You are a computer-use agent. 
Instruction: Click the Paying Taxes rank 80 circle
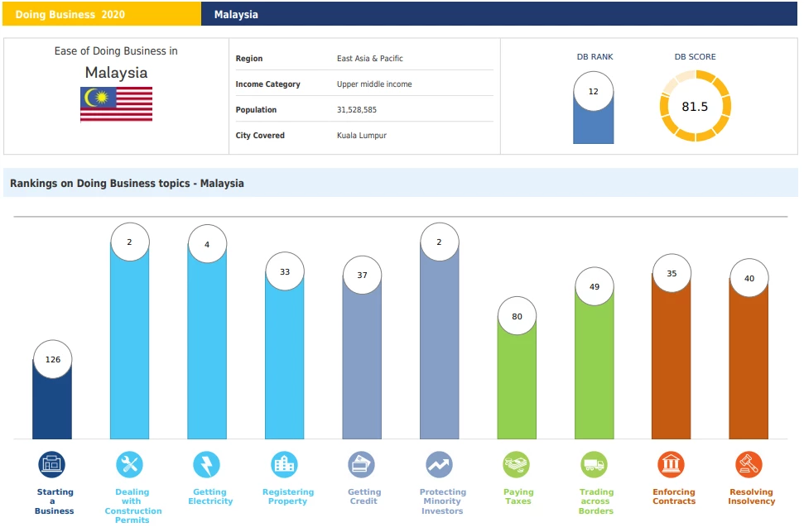pos(517,316)
